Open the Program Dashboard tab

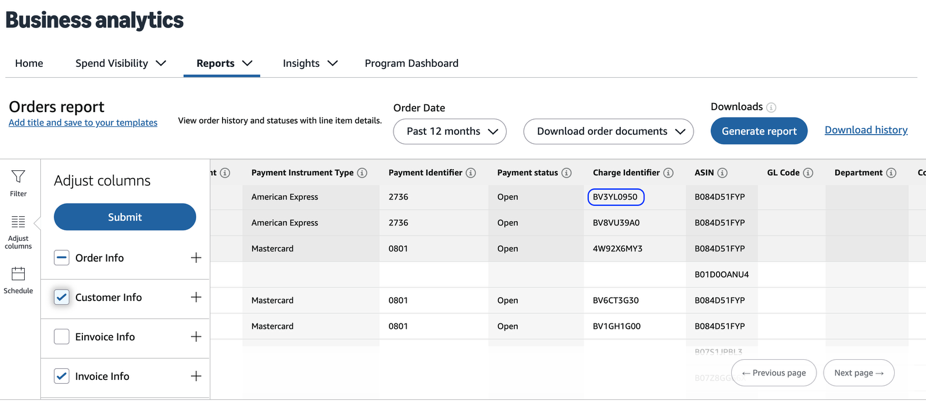[x=412, y=63]
